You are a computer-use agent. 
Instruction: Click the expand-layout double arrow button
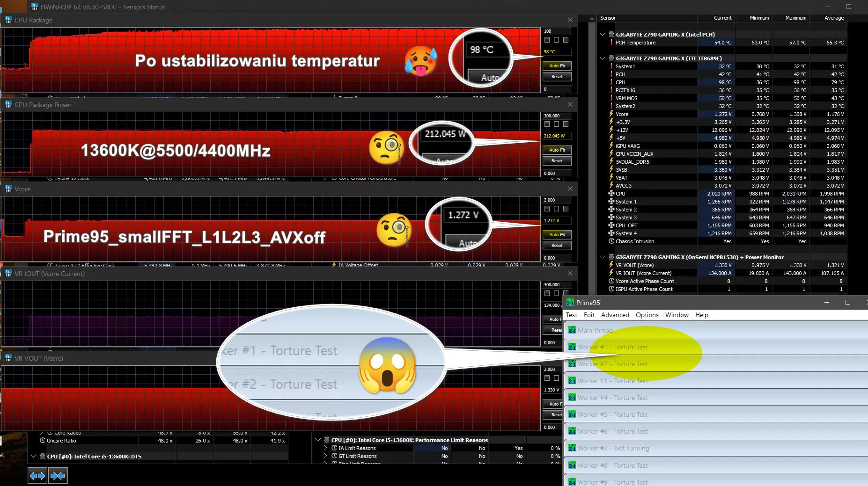coord(37,476)
